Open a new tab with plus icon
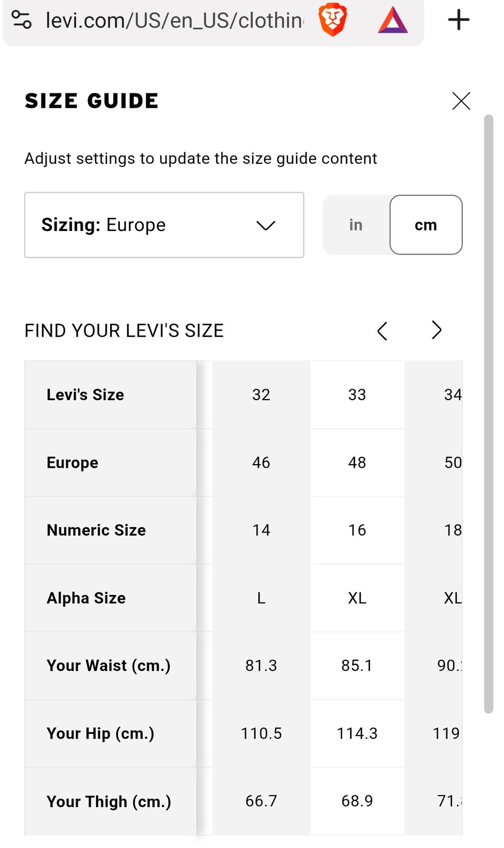504x848 pixels. pyautogui.click(x=458, y=20)
